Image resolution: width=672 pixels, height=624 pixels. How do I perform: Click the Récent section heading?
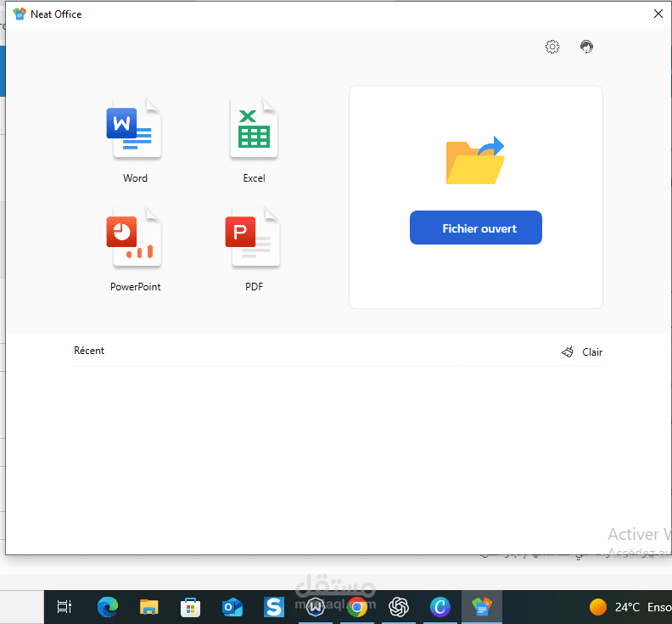(x=89, y=351)
